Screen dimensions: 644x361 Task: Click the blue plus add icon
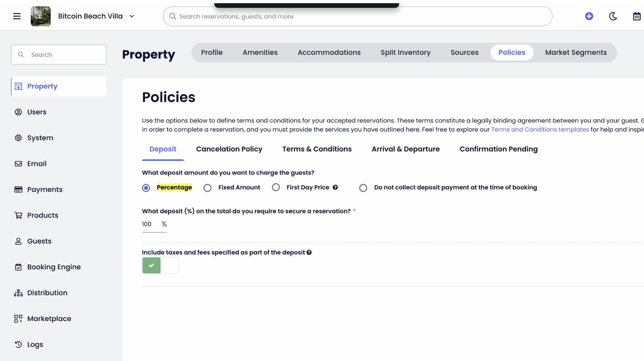589,16
